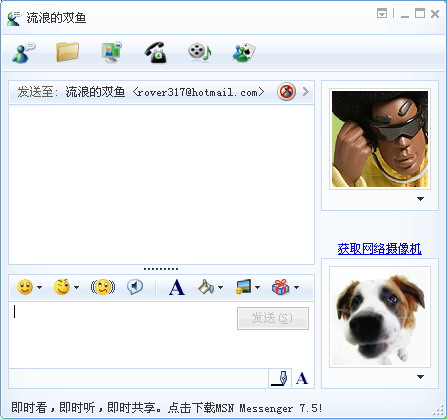Open the wink emoticon dropdown arrow
The height and width of the screenshot is (419, 447).
click(x=76, y=287)
